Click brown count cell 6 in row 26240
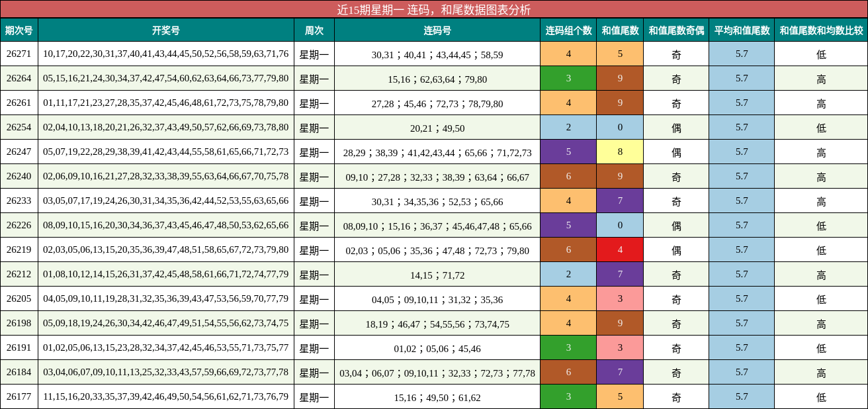The width and height of the screenshot is (868, 409). tap(568, 176)
